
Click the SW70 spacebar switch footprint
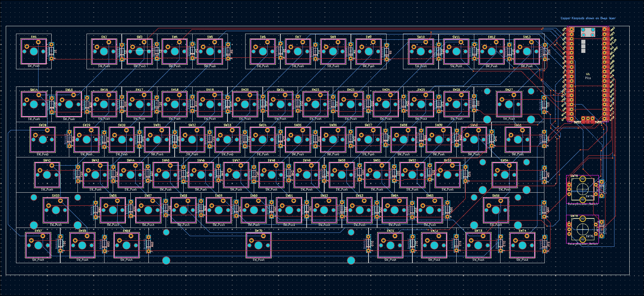258,246
